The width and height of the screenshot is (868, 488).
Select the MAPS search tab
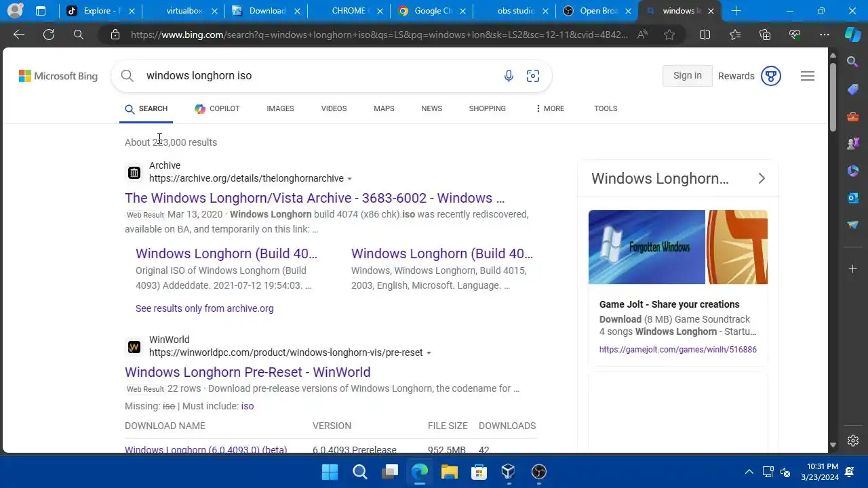point(384,108)
